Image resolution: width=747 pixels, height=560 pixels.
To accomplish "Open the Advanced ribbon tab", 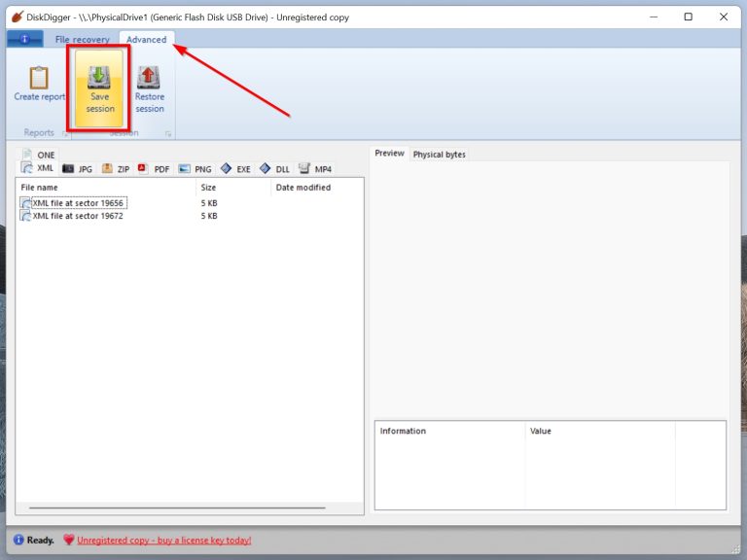I will click(x=147, y=40).
